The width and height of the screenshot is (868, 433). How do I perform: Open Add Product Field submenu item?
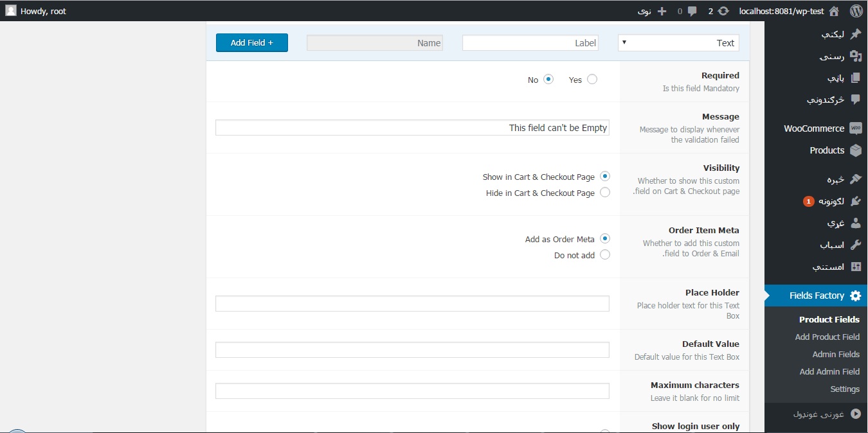coord(827,337)
